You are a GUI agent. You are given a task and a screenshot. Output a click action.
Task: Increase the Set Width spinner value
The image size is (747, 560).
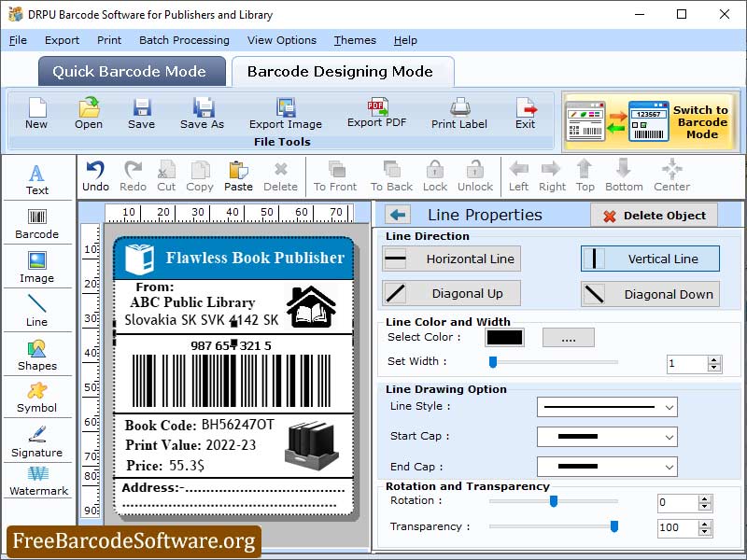click(x=713, y=360)
